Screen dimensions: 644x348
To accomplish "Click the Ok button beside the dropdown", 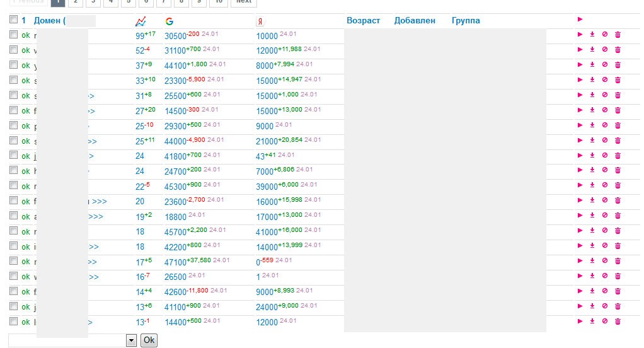I will (x=149, y=340).
